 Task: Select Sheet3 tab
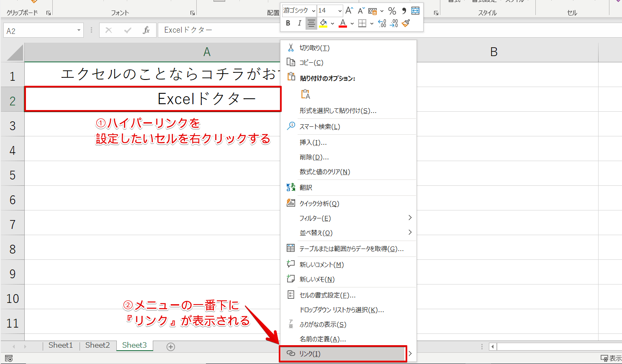point(134,345)
